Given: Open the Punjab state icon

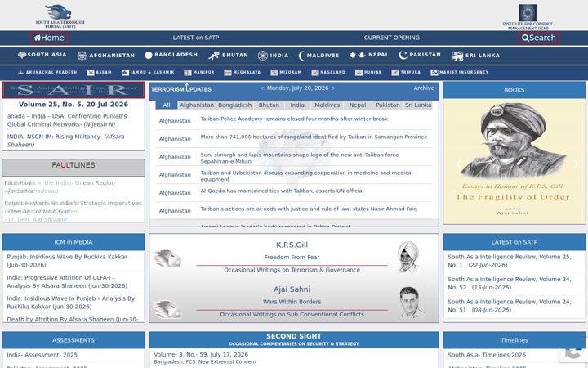Looking at the screenshot, I should coord(359,73).
